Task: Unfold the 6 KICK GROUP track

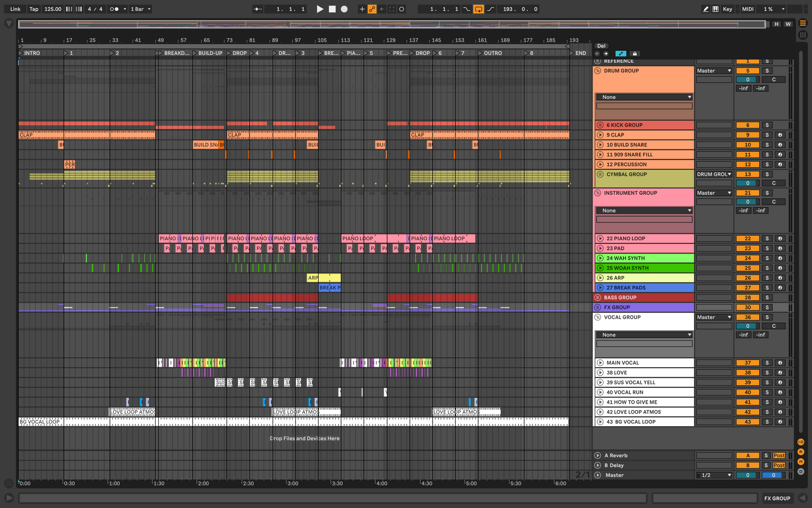Action: click(x=600, y=125)
